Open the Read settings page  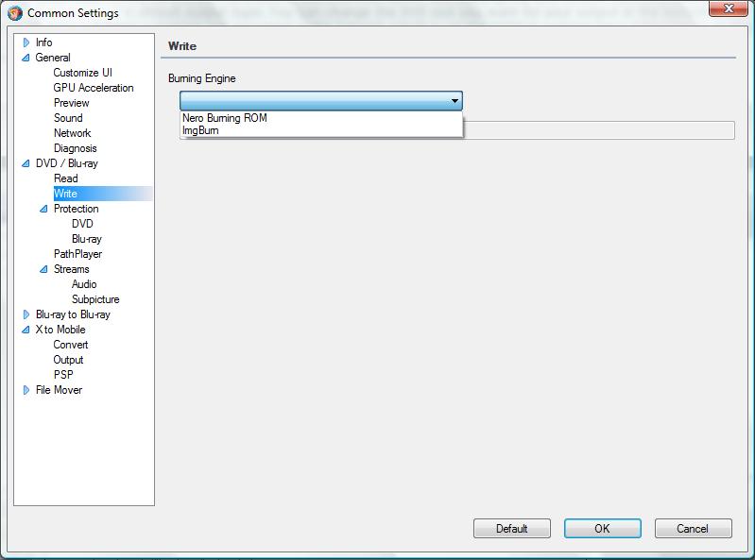pyautogui.click(x=66, y=178)
